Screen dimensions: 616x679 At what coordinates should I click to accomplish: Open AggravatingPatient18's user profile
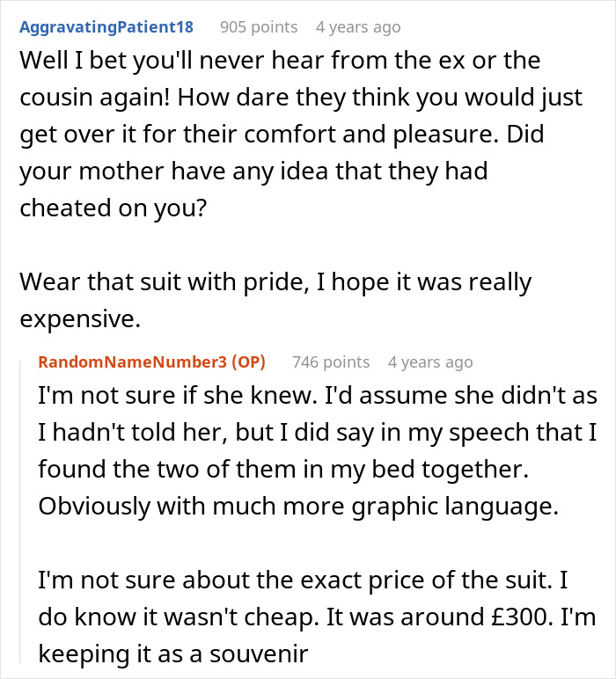click(x=104, y=26)
